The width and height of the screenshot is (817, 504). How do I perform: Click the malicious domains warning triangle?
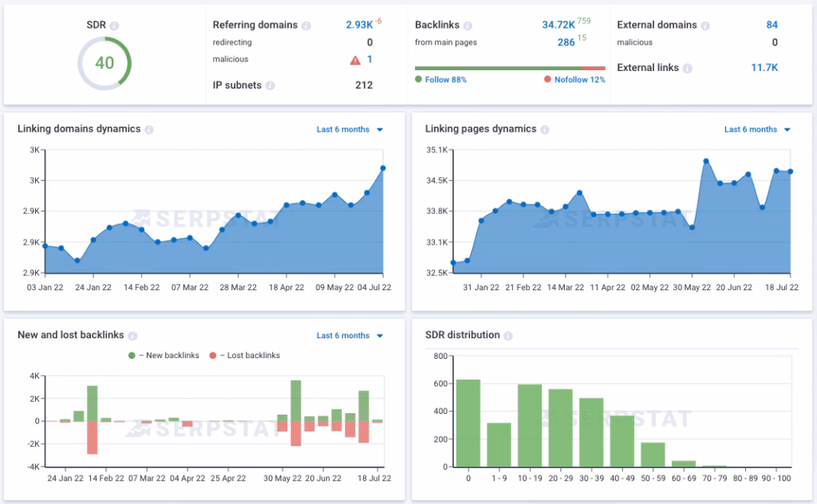pos(354,59)
